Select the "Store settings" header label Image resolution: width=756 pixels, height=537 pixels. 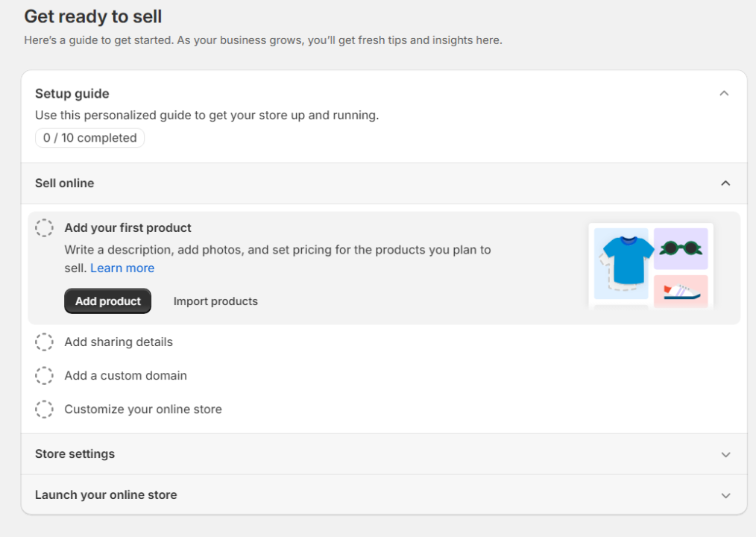(x=75, y=453)
